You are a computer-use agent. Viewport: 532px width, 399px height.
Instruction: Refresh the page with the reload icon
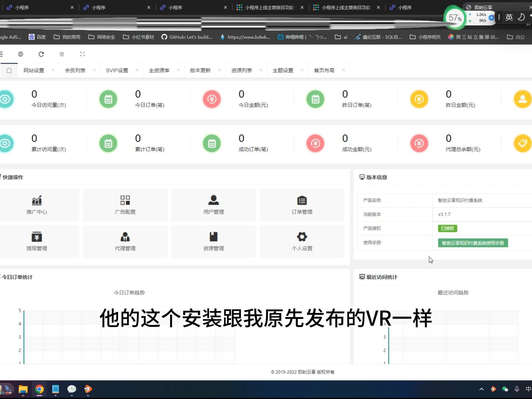(x=41, y=54)
